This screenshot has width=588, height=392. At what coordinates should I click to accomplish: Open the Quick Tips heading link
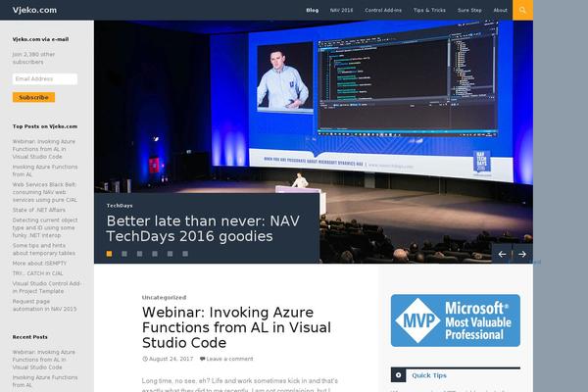pyautogui.click(x=429, y=375)
